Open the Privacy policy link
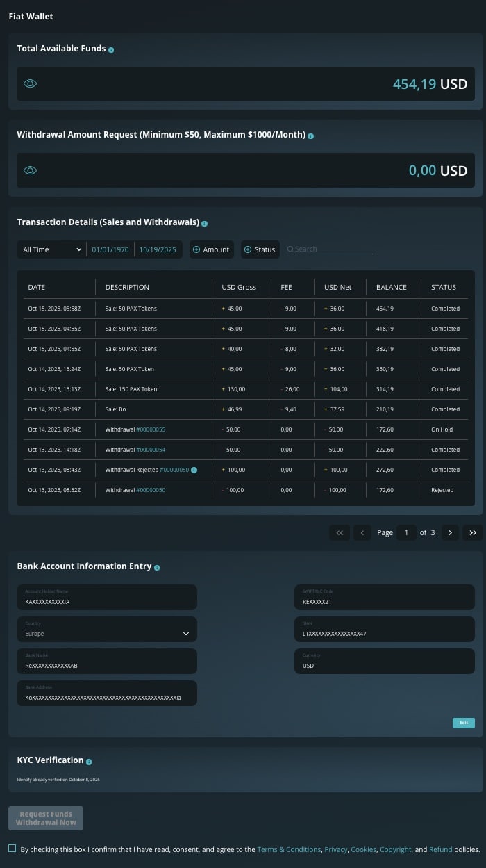 (x=336, y=849)
